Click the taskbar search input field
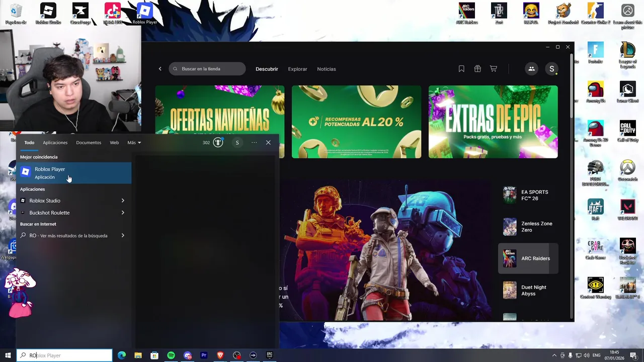The width and height of the screenshot is (644, 362). click(x=64, y=355)
